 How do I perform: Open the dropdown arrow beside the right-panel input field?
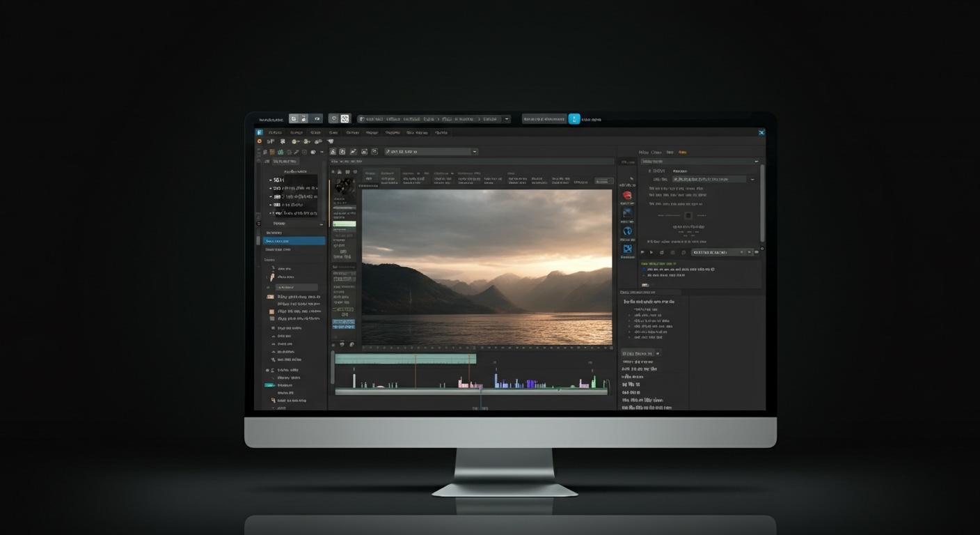pos(752,179)
